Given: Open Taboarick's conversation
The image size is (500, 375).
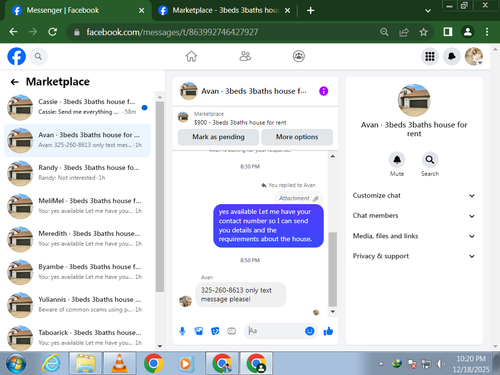Looking at the screenshot, I should coord(77,337).
